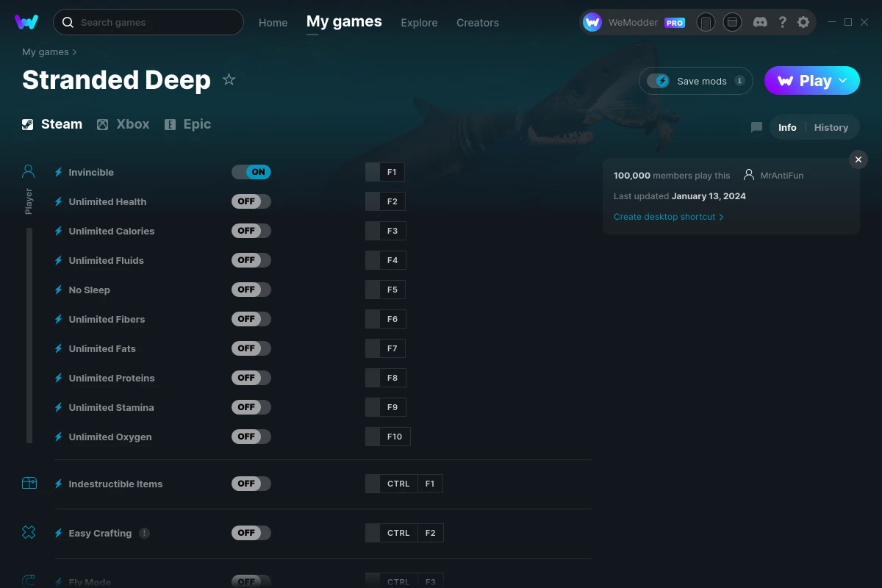Favorite Stranded Deep using the star icon
This screenshot has height=588, width=882.
[229, 79]
